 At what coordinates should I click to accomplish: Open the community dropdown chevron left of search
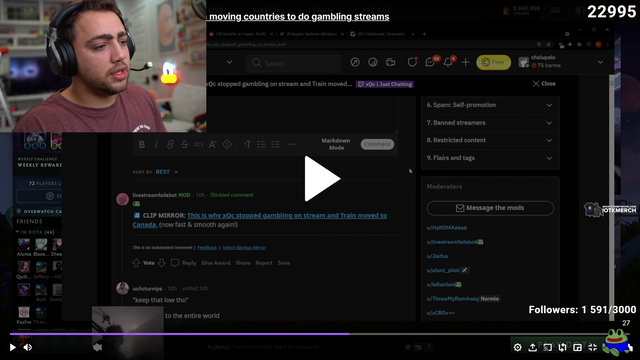pos(229,62)
